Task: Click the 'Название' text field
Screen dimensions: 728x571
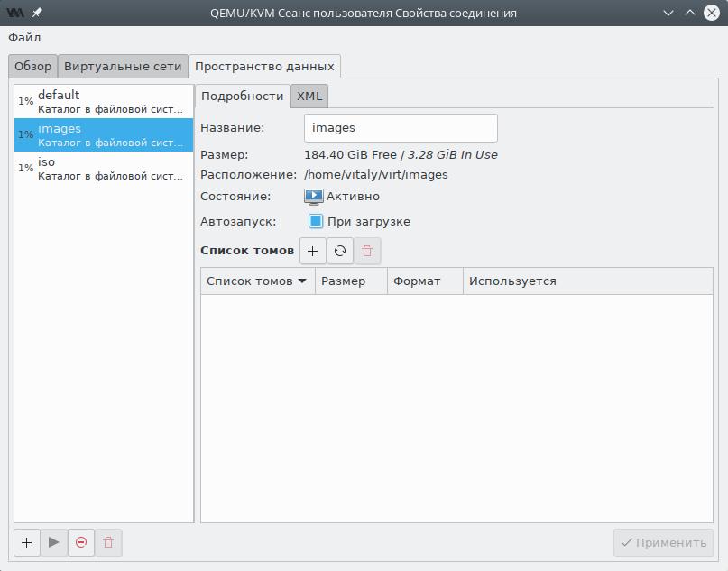Action: [x=401, y=128]
